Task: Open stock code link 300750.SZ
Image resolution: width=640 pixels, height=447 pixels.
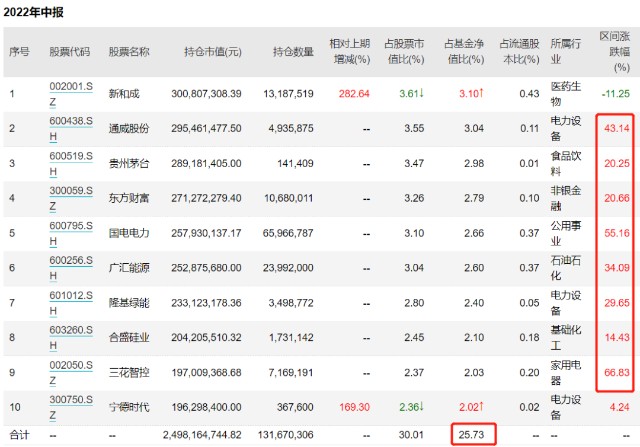Action: (x=71, y=407)
